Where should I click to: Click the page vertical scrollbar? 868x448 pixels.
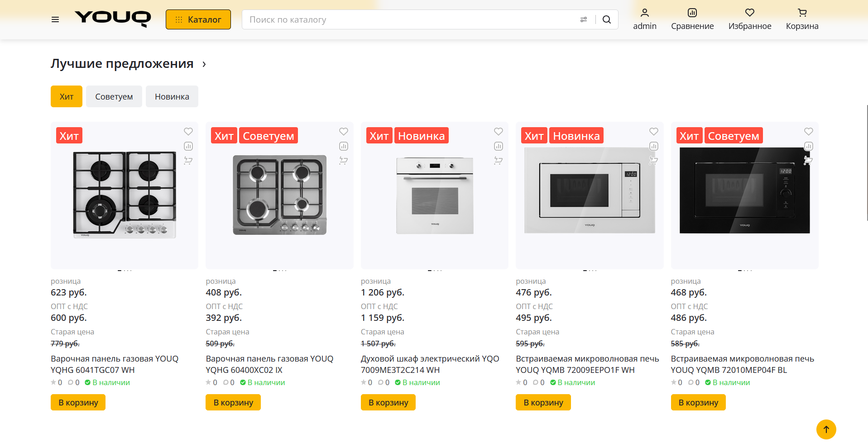[x=867, y=163]
